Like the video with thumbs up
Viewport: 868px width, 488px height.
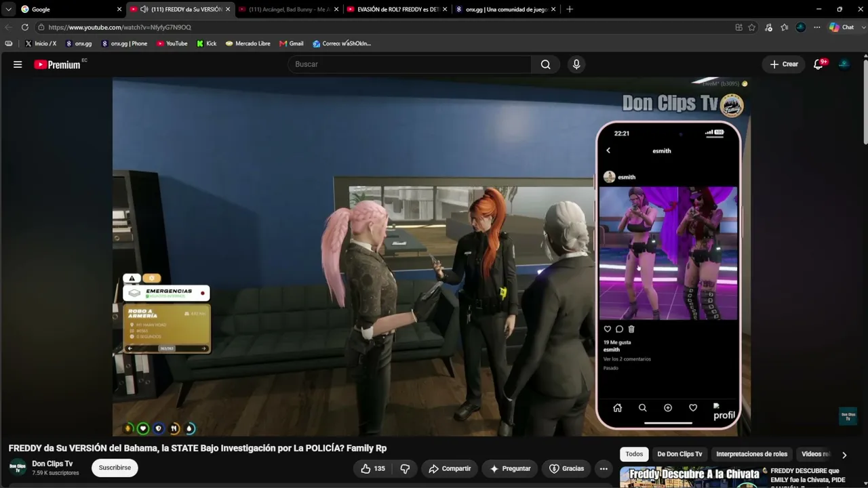[x=372, y=468]
